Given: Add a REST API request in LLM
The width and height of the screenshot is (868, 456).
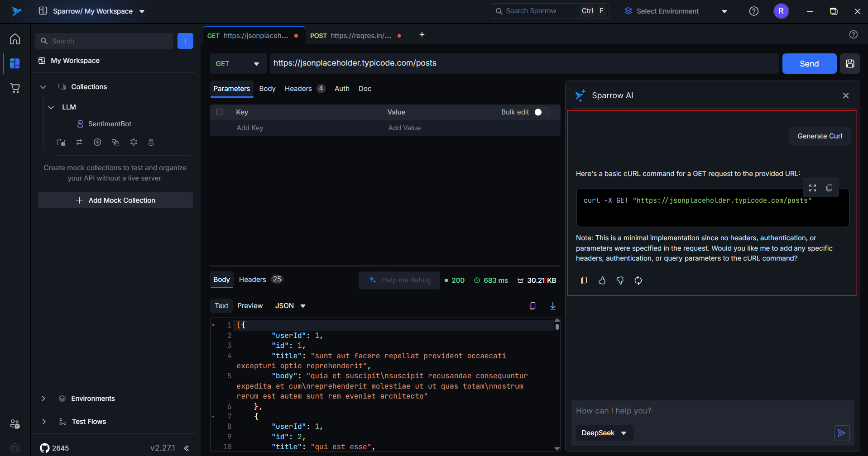Looking at the screenshot, I should tap(79, 142).
